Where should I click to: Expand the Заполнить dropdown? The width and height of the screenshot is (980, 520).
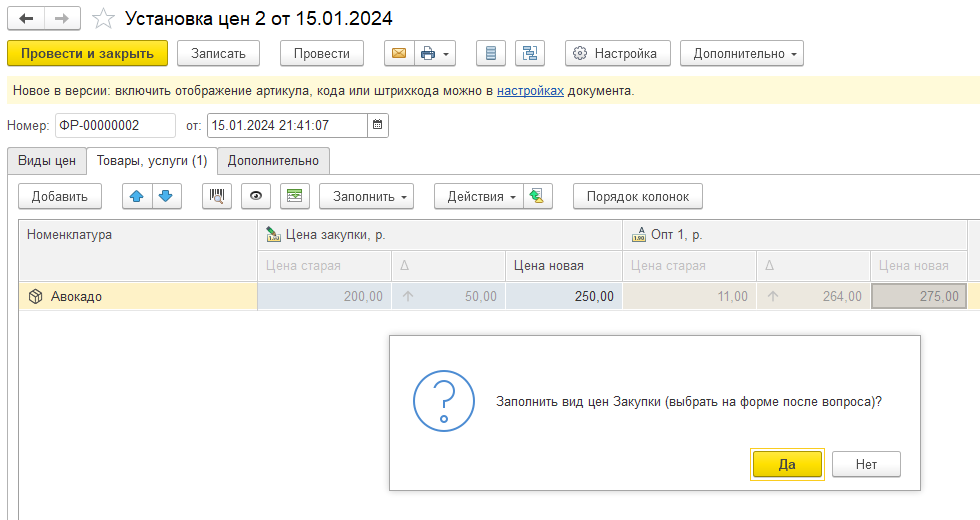(x=366, y=196)
